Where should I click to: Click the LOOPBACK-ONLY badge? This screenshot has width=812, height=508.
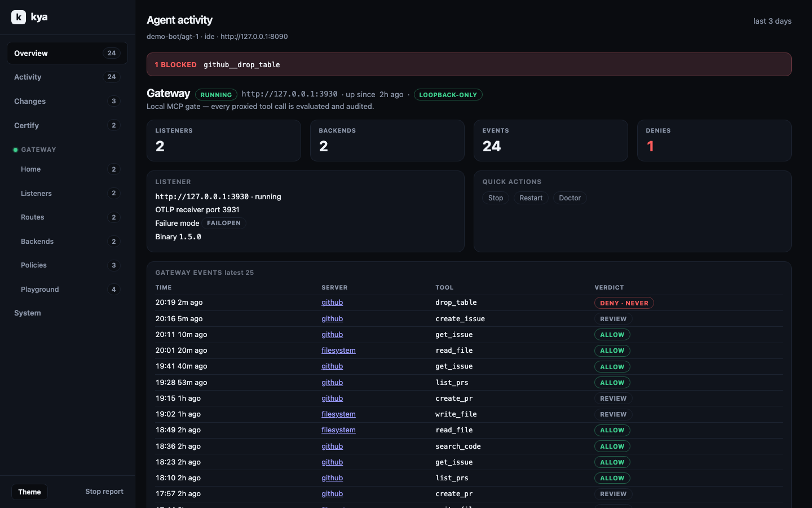point(448,95)
